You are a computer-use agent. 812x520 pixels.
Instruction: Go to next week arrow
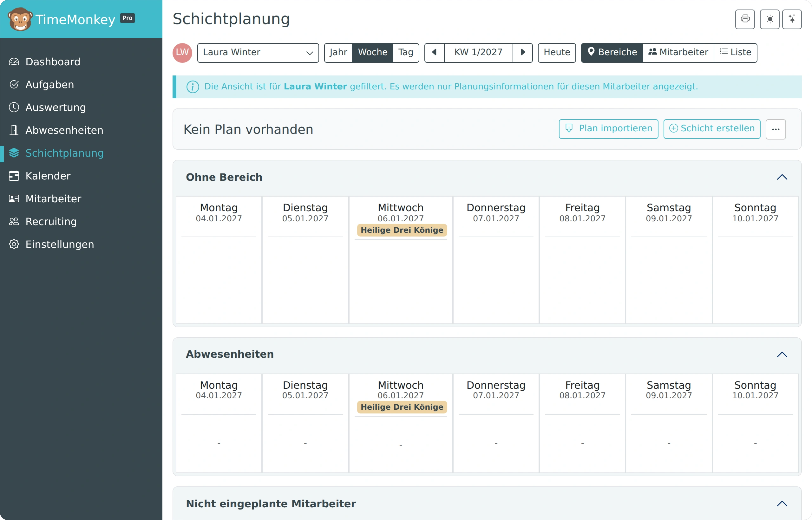522,53
